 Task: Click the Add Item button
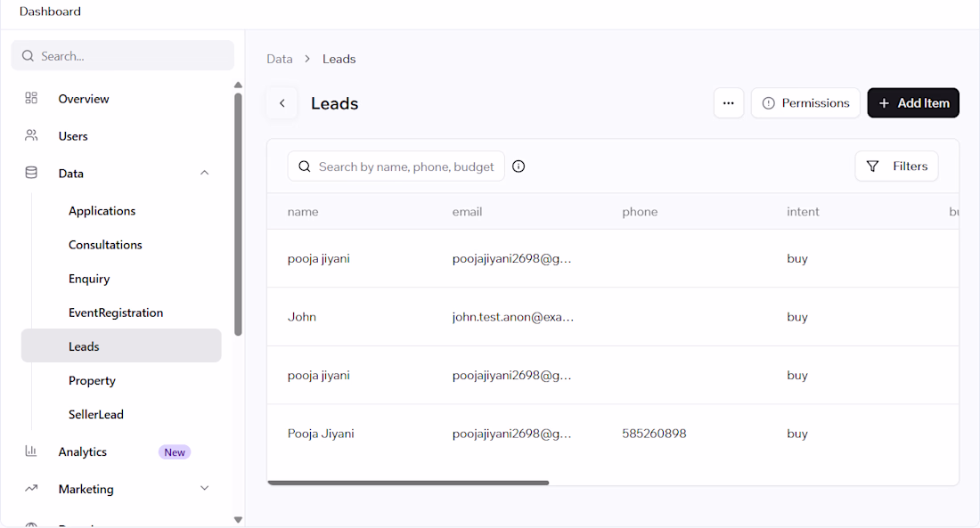[913, 103]
